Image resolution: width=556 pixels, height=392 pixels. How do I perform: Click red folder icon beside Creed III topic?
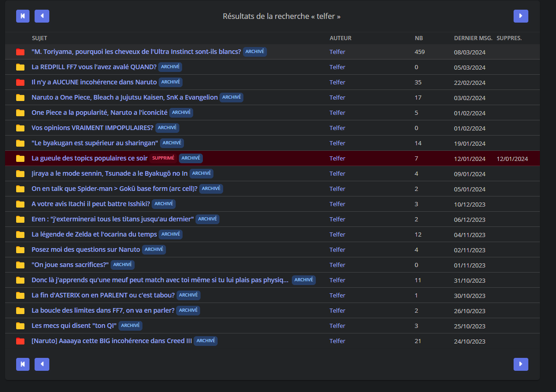[20, 341]
